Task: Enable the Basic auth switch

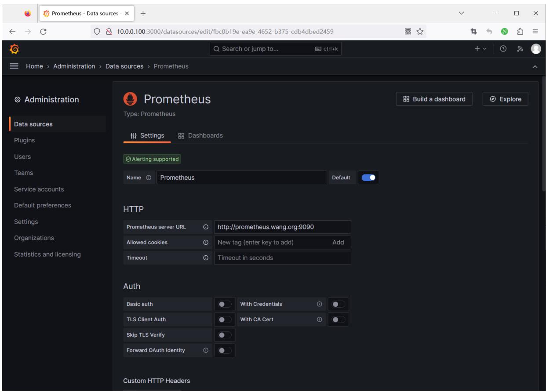Action: [224, 304]
